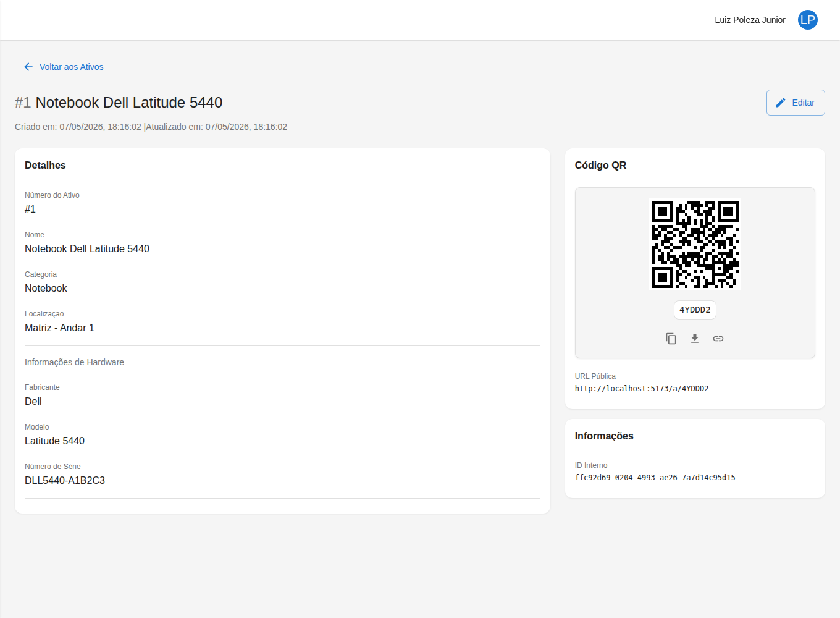Click the Editar button
The image size is (840, 618).
point(796,103)
